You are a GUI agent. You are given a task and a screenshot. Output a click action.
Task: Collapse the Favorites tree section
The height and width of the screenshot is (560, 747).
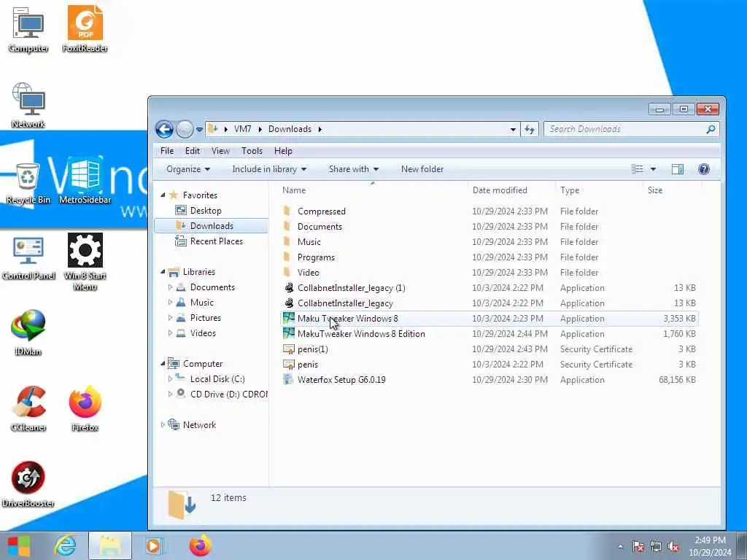coord(163,195)
